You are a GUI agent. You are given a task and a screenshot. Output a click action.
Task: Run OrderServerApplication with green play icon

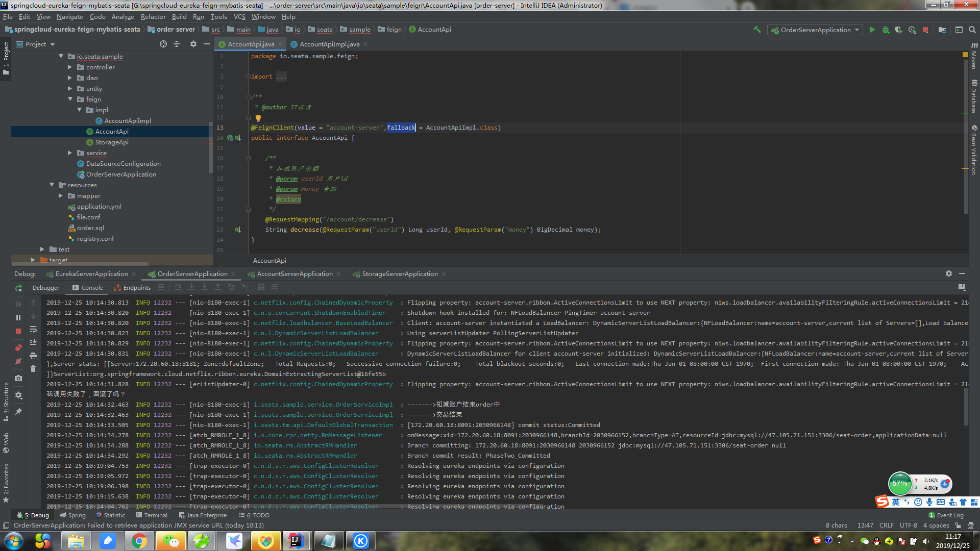pos(872,30)
